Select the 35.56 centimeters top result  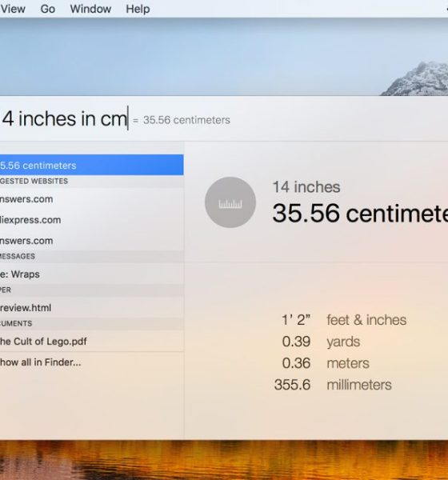91,165
